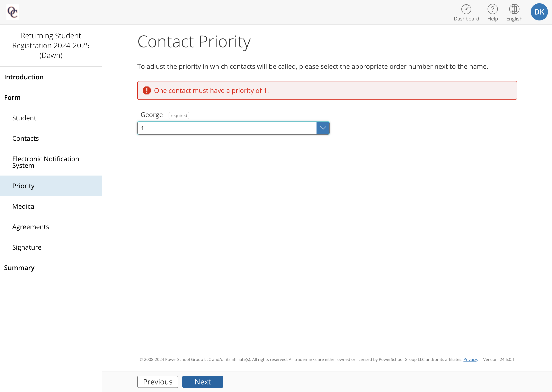The height and width of the screenshot is (392, 552).
Task: Go to the Summary section
Action: click(19, 268)
